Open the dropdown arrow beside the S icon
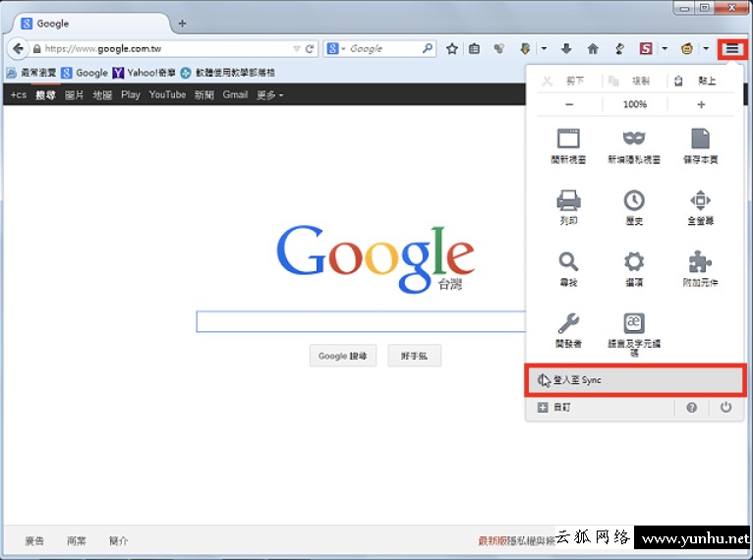This screenshot has height=560, width=753. click(665, 48)
